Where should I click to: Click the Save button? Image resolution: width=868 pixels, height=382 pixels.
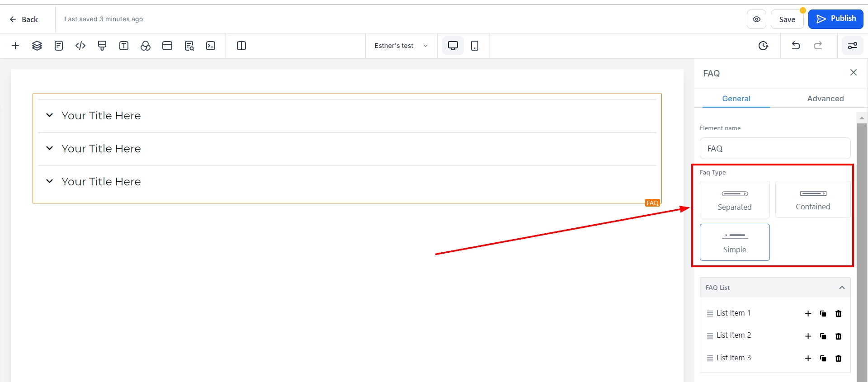point(787,19)
